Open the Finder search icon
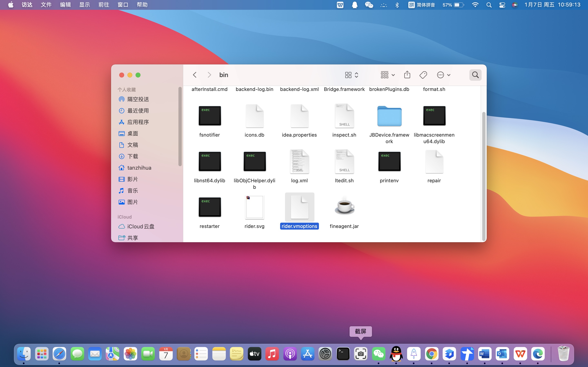 475,75
